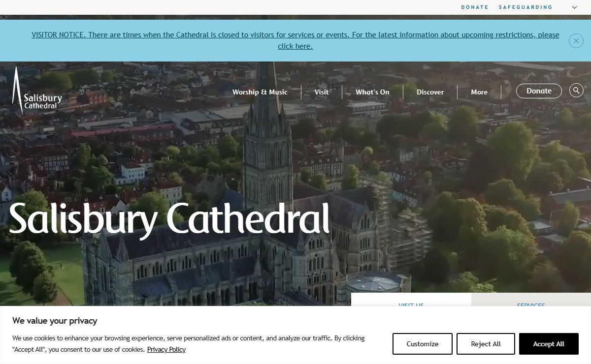591x364 pixels.
Task: Expand the top-right chevron dropdown
Action: point(574,7)
